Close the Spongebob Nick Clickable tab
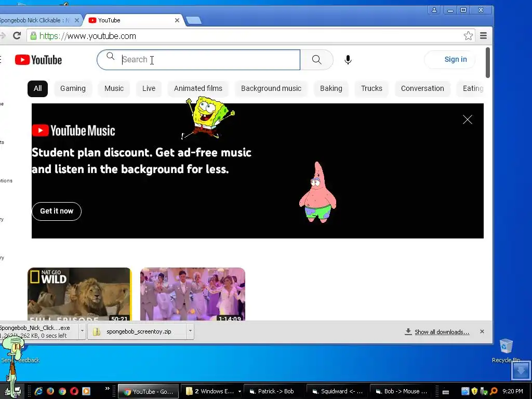The image size is (532, 399). coord(77,20)
